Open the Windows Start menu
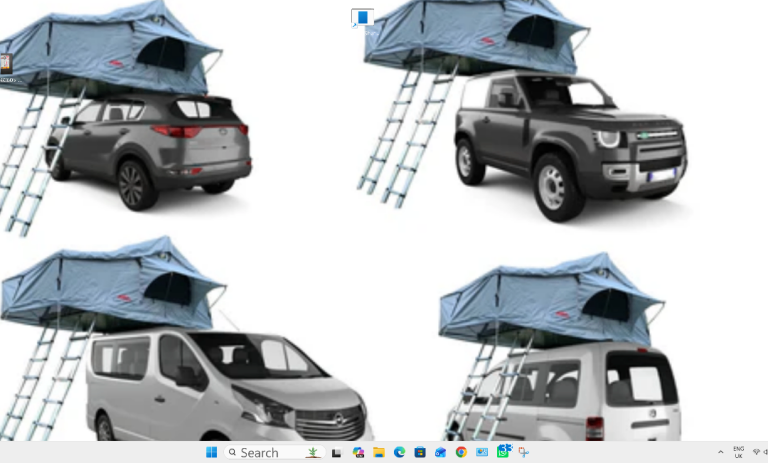The width and height of the screenshot is (768, 463). 211,452
